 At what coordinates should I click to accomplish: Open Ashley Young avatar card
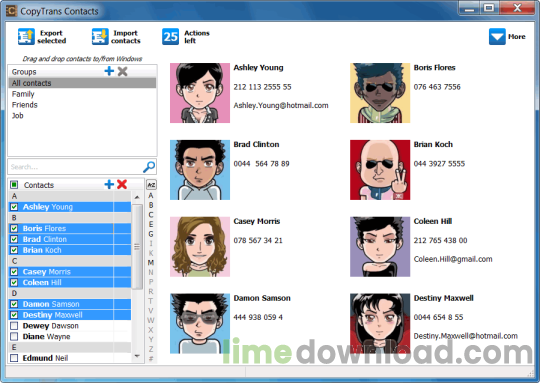[x=200, y=93]
